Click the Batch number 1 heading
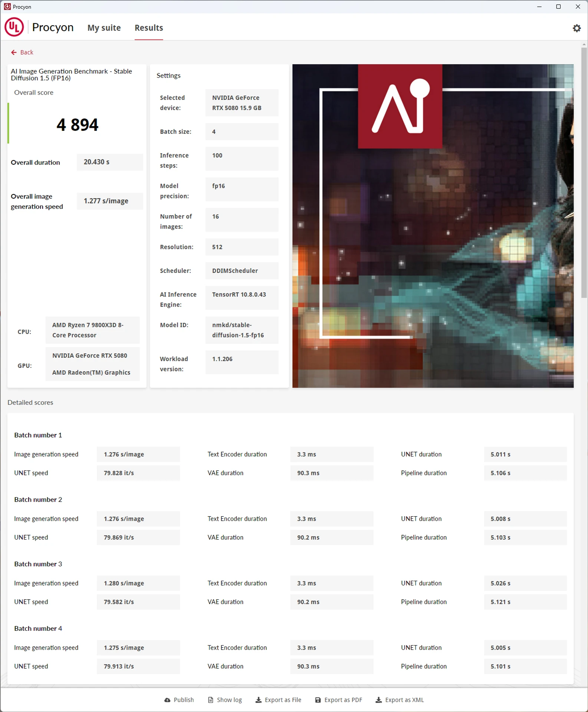This screenshot has width=588, height=712. coord(38,435)
